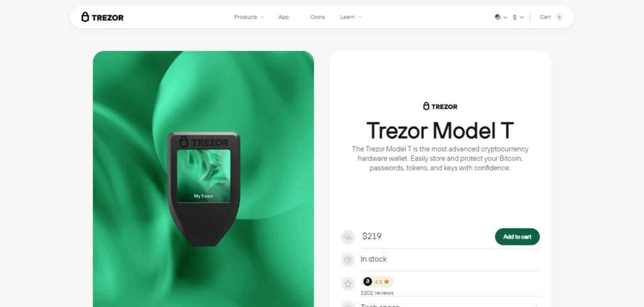Image resolution: width=644 pixels, height=307 pixels.
Task: Click the Trezor logo above the product title
Action: click(440, 106)
